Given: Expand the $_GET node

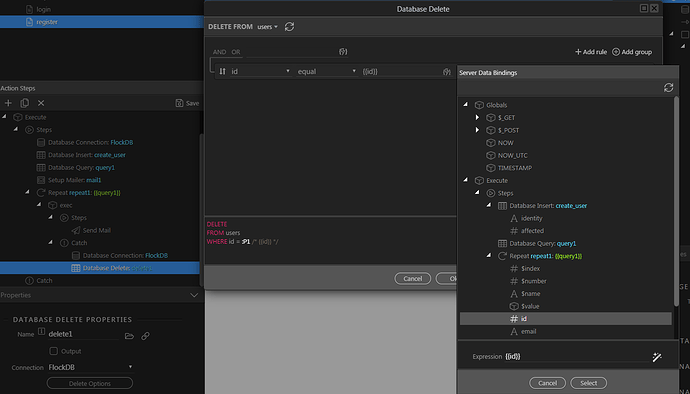Looking at the screenshot, I should 477,118.
